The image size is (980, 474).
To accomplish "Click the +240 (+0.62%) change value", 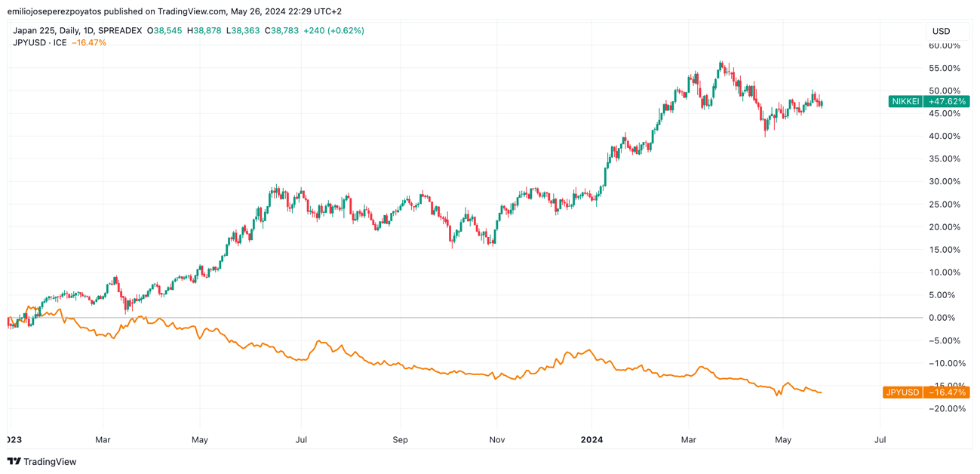I will pos(333,31).
